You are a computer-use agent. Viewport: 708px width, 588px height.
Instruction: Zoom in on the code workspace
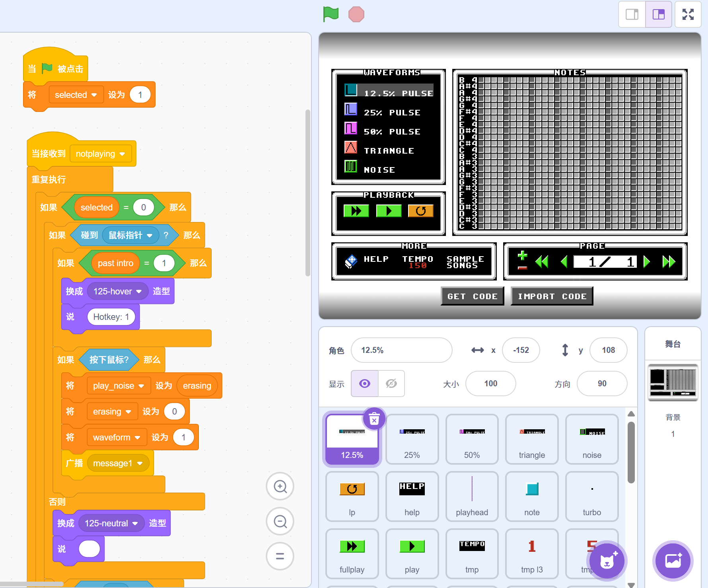click(280, 486)
